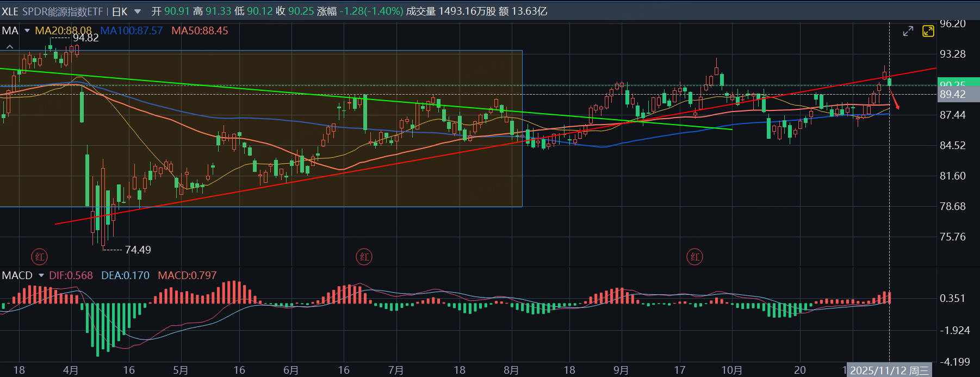Click the 94.82 high price marker

[x=85, y=38]
